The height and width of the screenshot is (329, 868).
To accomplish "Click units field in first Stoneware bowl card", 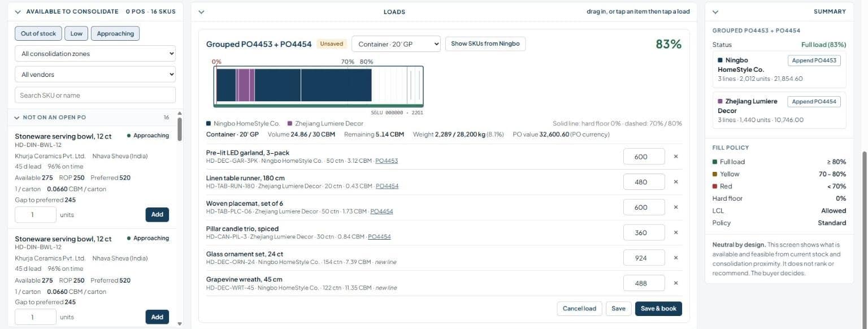I will (36, 215).
